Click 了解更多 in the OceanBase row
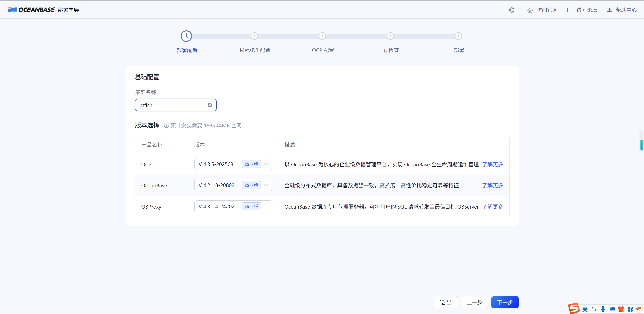Screen dimensions: 644x314 [x=493, y=185]
